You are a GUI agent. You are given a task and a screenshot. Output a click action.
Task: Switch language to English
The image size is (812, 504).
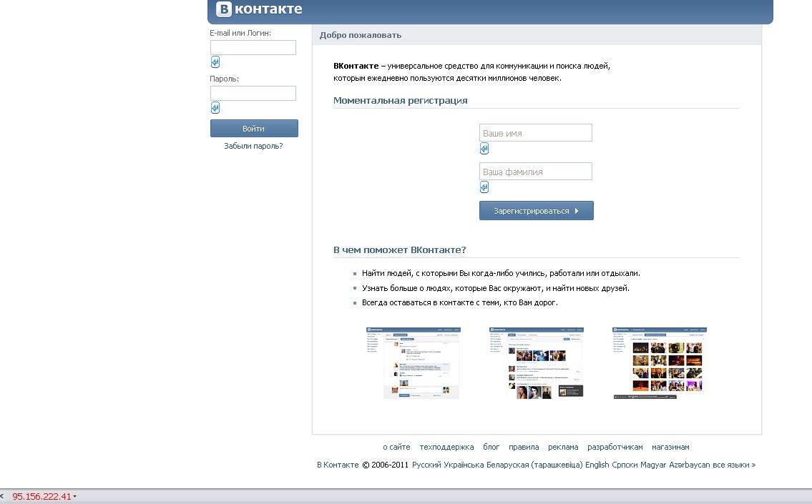point(597,465)
